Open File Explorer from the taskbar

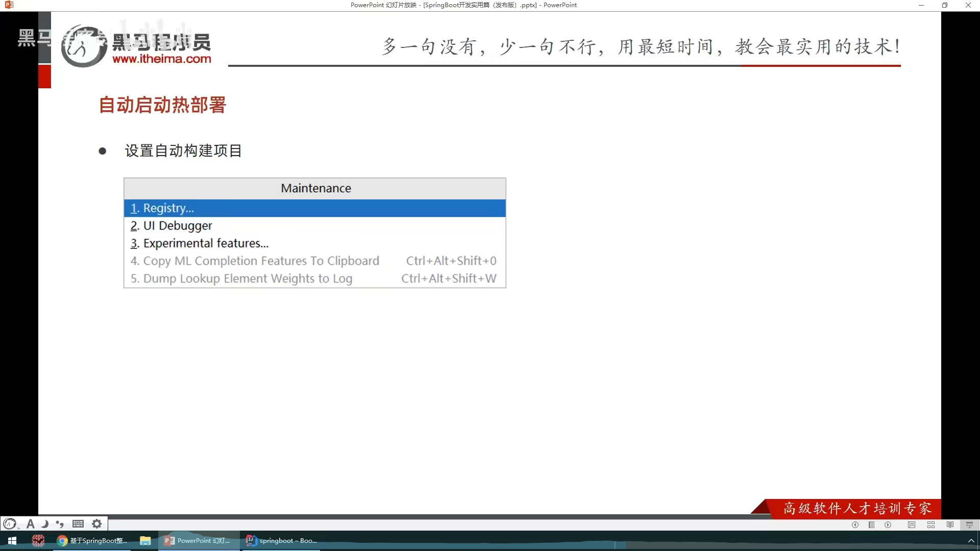[x=145, y=541]
